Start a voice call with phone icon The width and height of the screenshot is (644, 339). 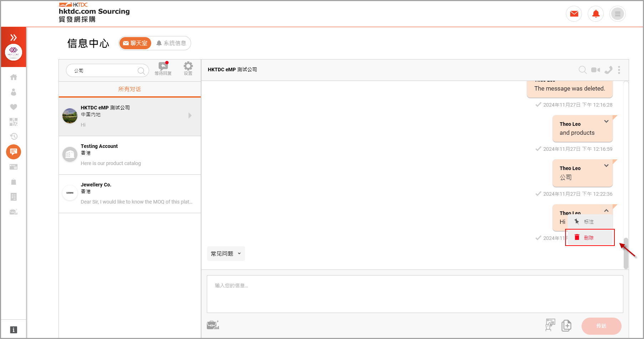(x=608, y=70)
